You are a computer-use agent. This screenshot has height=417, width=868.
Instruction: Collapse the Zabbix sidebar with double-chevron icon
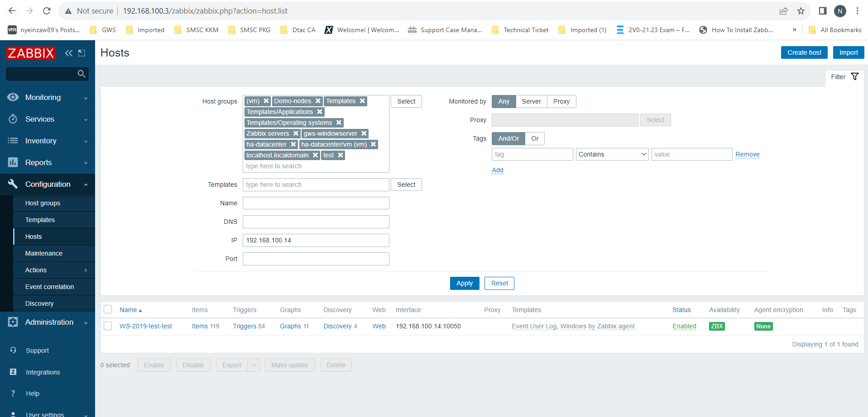pos(68,53)
